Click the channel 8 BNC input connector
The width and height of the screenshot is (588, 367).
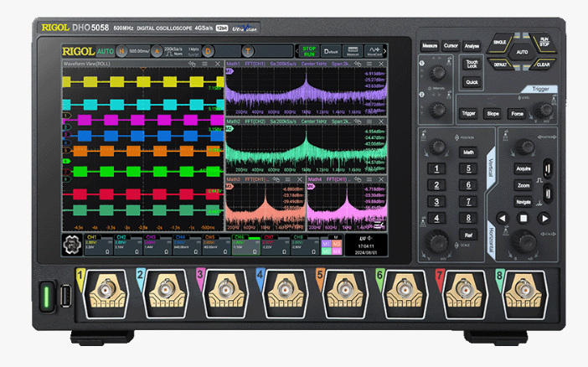click(x=524, y=289)
